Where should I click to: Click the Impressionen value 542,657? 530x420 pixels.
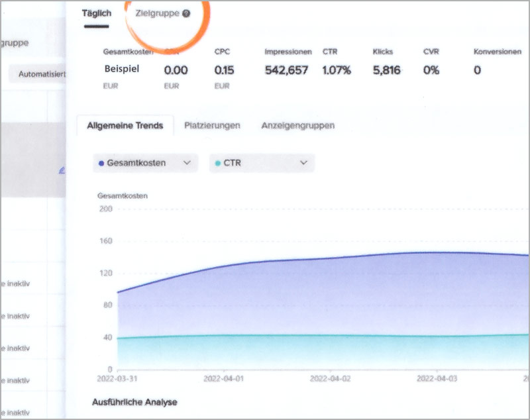tap(286, 70)
